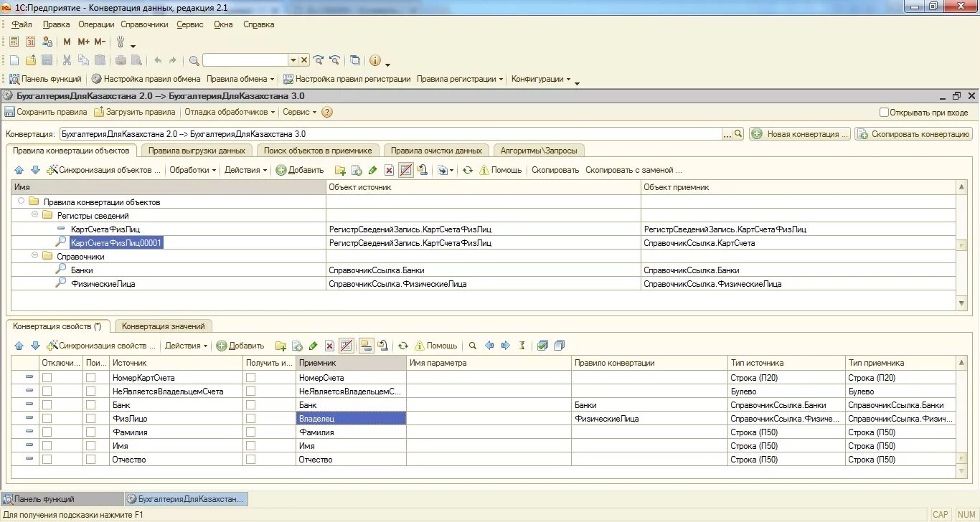Screen dimensions: 980x522
Task: Move object rule up with blue arrow
Action: (x=19, y=170)
